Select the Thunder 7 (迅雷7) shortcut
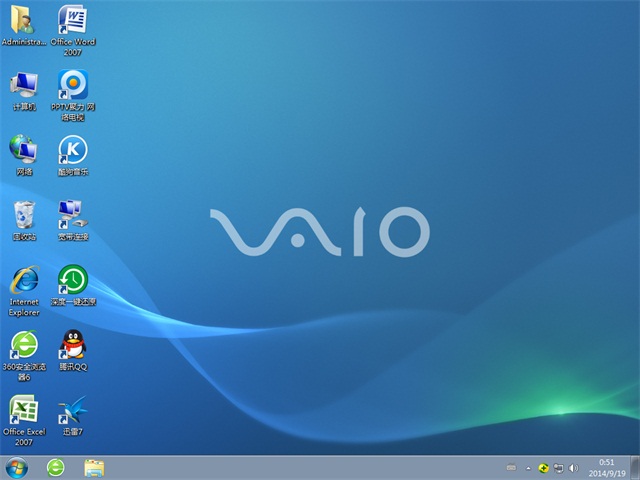The image size is (640, 480). point(72,409)
